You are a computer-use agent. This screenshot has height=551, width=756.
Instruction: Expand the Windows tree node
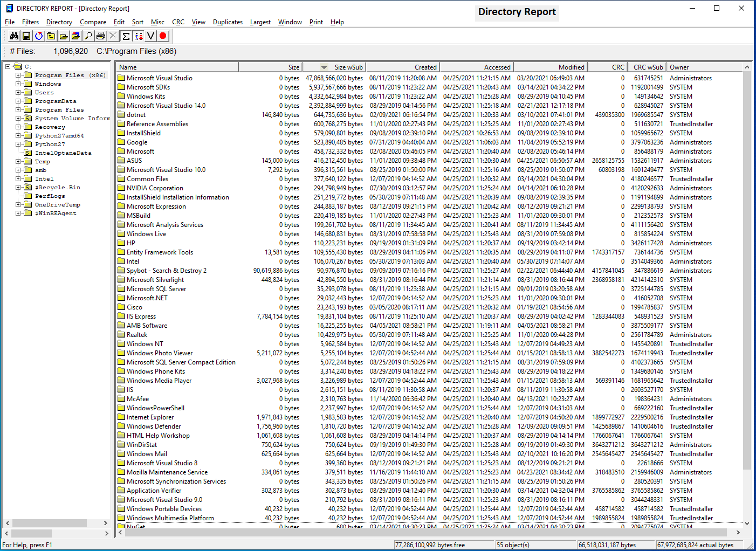18,84
